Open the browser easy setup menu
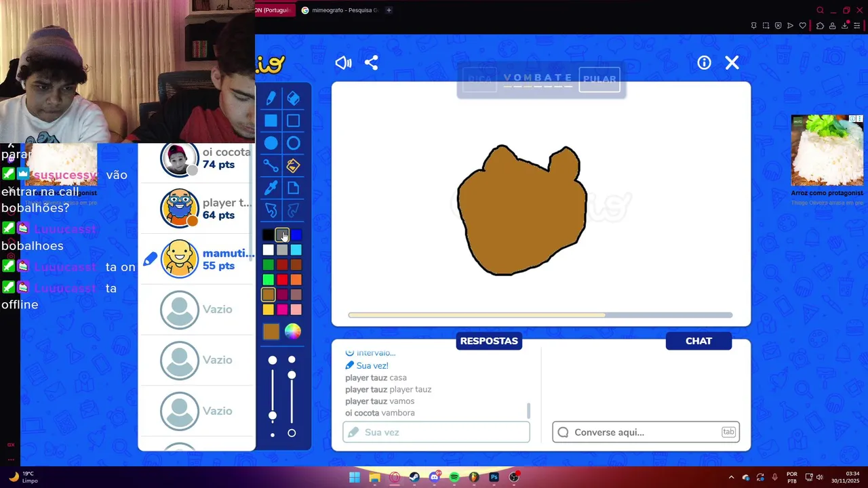This screenshot has height=488, width=868. (857, 26)
